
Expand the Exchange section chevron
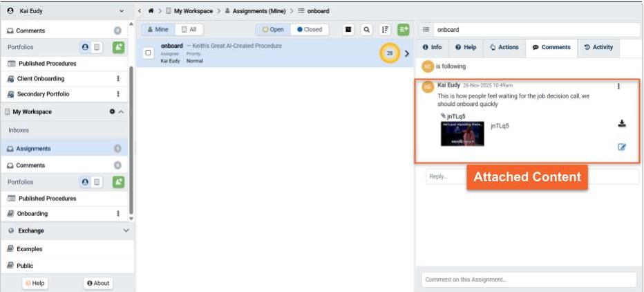[125, 230]
